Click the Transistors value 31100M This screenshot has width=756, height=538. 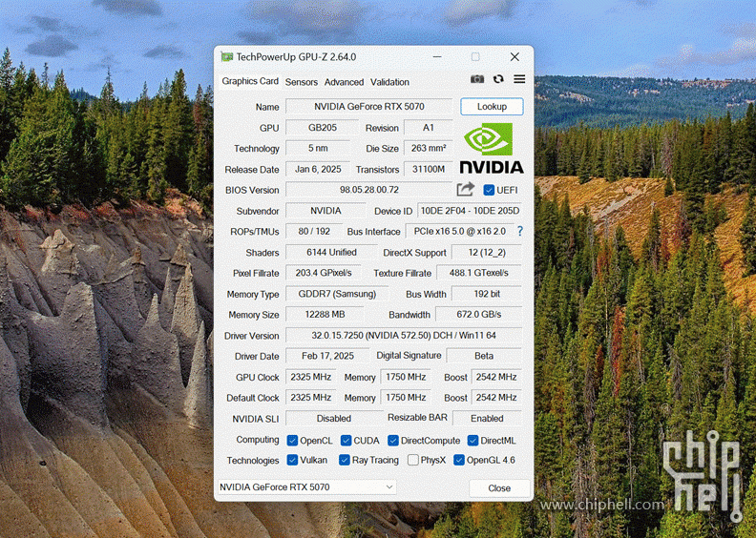click(429, 169)
